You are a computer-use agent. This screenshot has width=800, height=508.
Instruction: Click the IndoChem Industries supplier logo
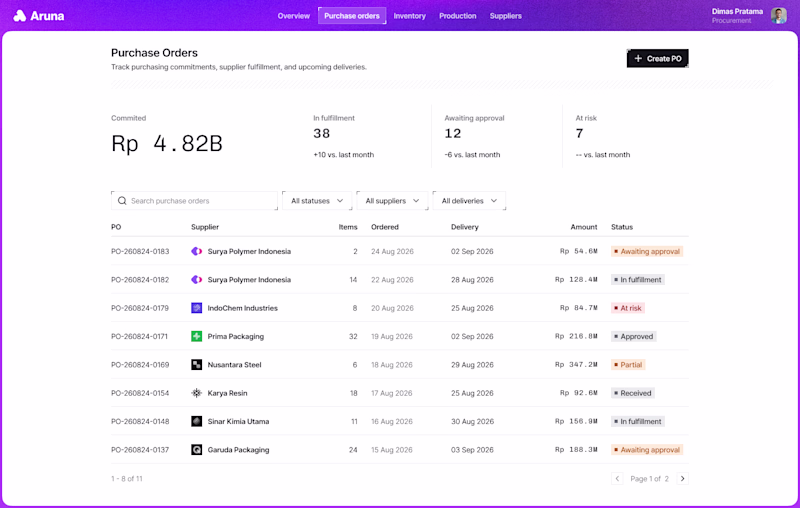pyautogui.click(x=196, y=308)
